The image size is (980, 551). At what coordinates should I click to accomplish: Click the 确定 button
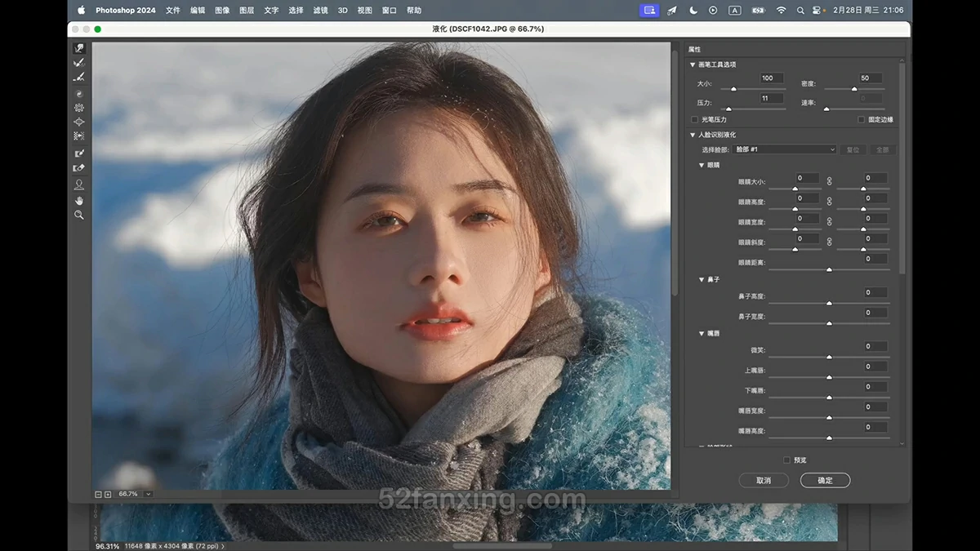click(825, 481)
